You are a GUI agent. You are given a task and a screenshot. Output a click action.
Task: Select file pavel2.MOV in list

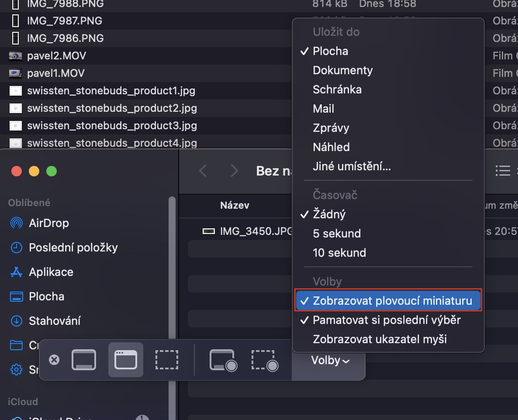coord(56,56)
